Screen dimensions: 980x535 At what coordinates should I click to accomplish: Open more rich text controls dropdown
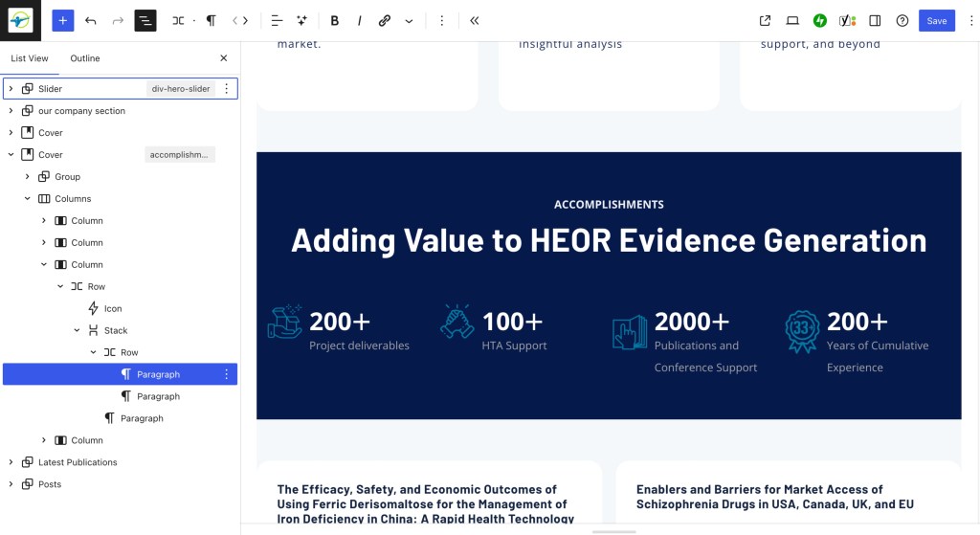409,20
